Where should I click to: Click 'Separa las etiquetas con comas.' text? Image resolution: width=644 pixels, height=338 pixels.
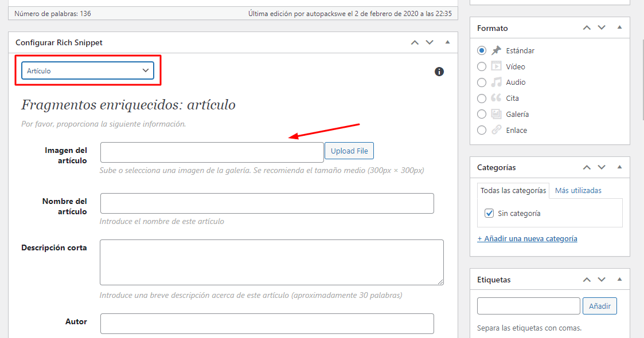pos(529,328)
